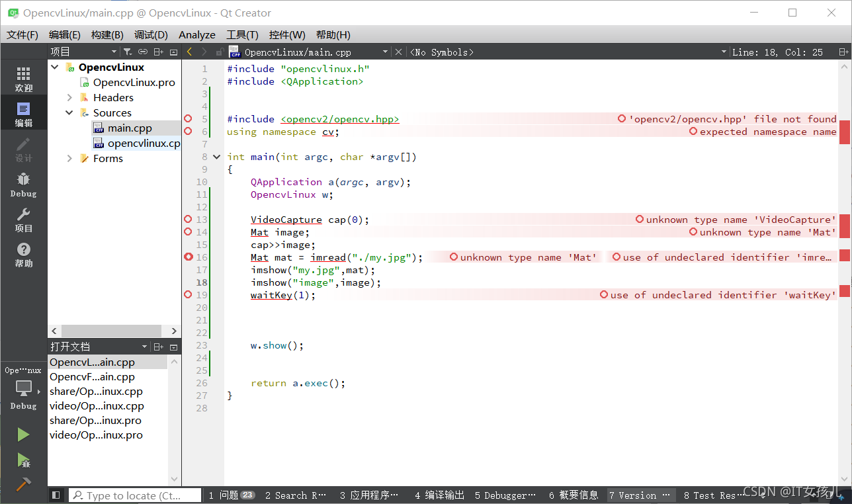852x504 pixels.
Task: Toggle the left sidebar visibility
Action: (x=56, y=495)
